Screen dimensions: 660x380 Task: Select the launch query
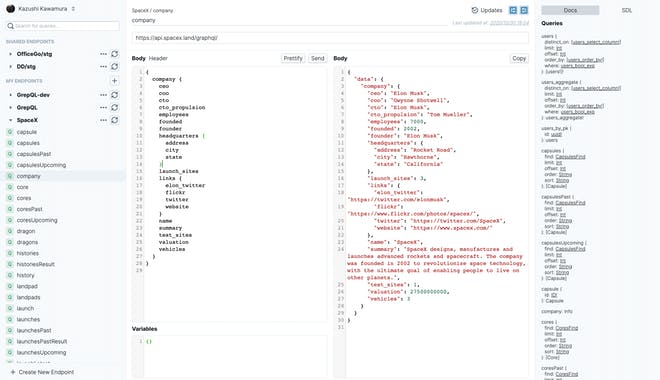pos(25,308)
